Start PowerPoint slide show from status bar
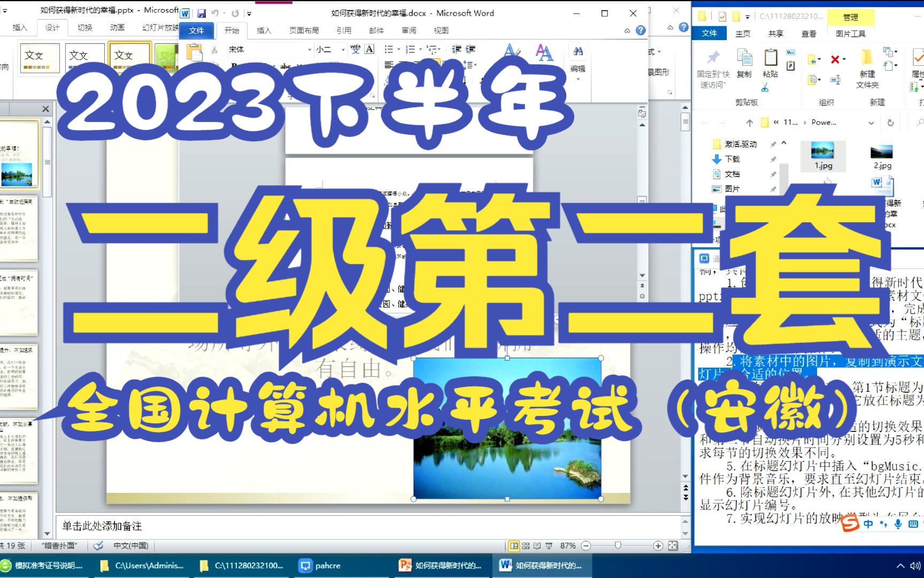This screenshot has height=578, width=924. 549,546
